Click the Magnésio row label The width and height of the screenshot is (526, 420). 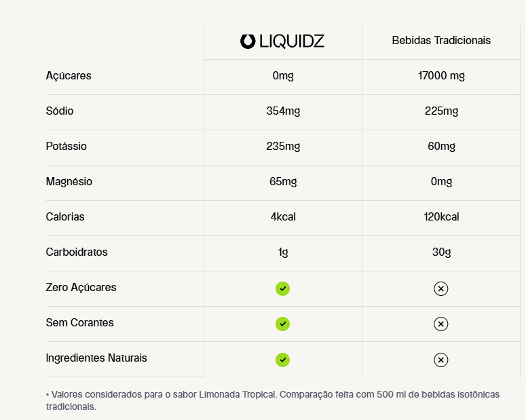69,181
